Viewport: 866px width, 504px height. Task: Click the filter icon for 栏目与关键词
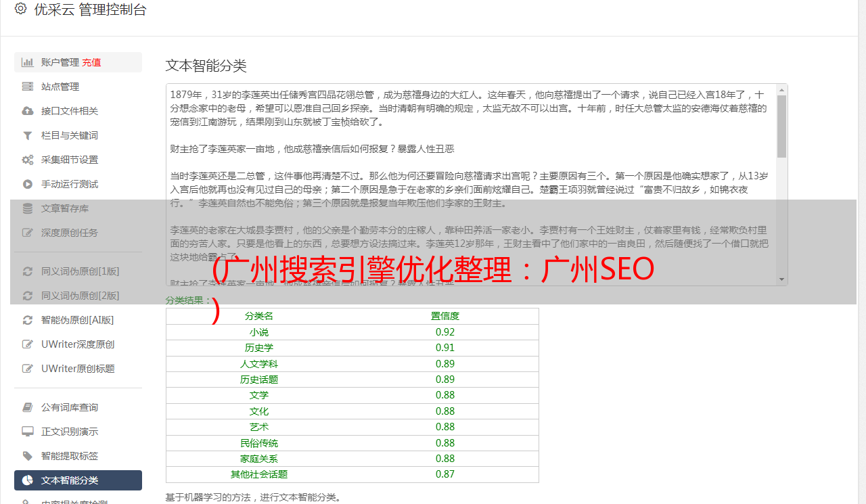(28, 135)
